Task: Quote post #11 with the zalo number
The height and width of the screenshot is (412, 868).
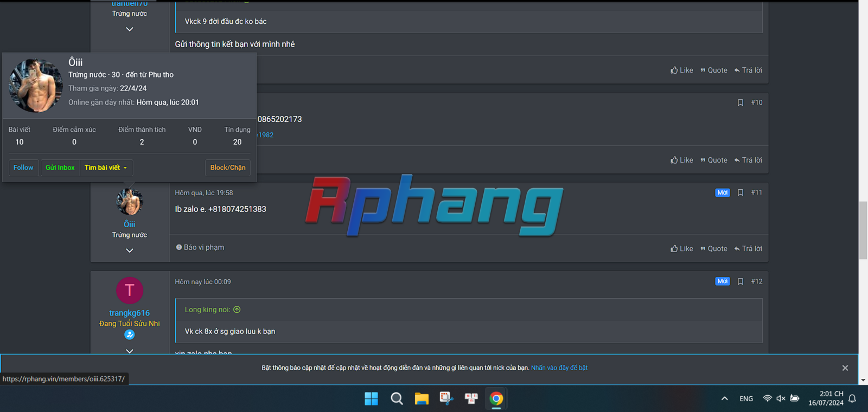Action: [x=714, y=248]
